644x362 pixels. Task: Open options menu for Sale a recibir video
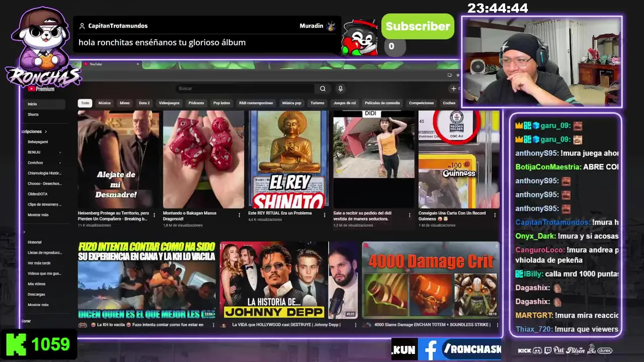point(410,215)
